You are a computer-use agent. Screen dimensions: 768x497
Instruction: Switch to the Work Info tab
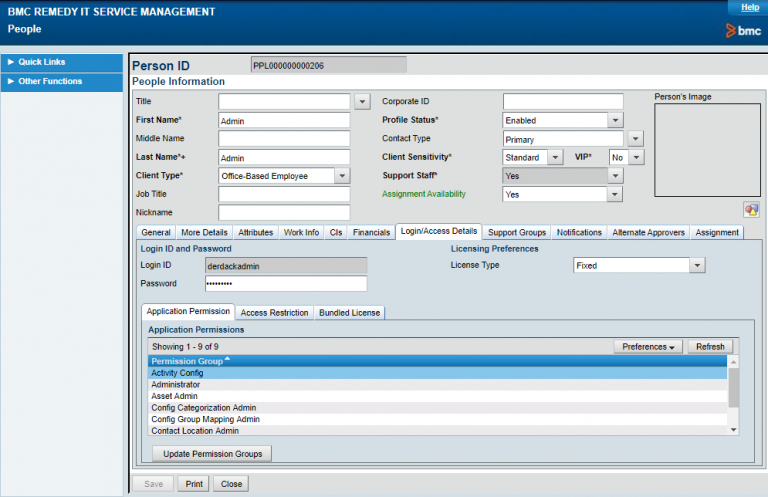(x=301, y=232)
